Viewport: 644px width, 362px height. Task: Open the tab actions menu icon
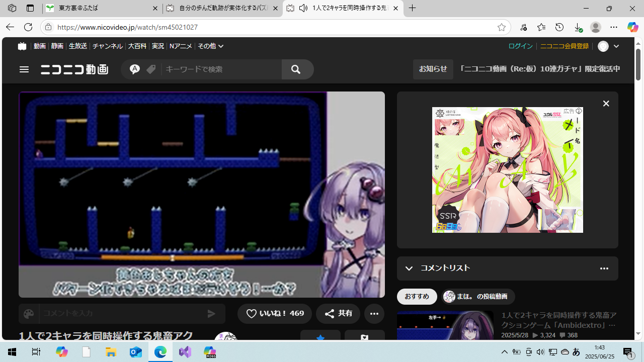tap(30, 9)
